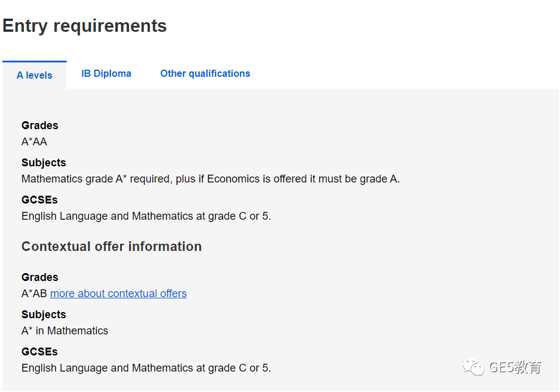Open the more about contextual offers link
Screen dimensions: 560x392
[x=118, y=294]
